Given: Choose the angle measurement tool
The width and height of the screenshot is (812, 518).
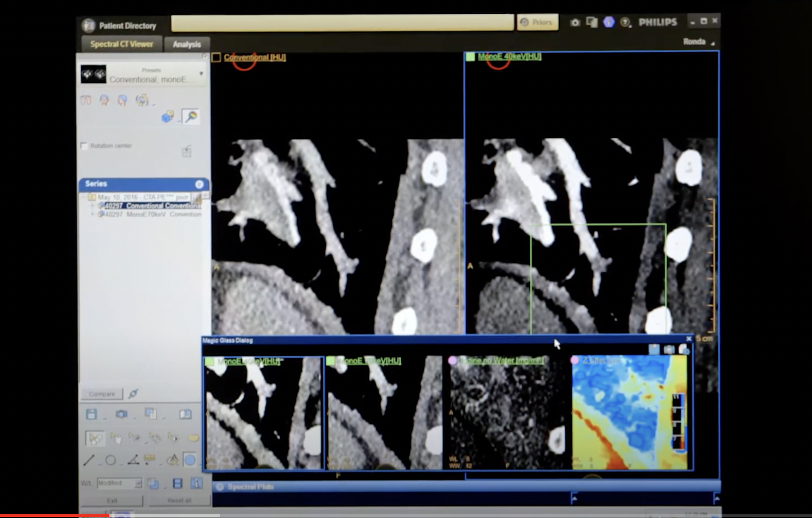Looking at the screenshot, I should [133, 460].
